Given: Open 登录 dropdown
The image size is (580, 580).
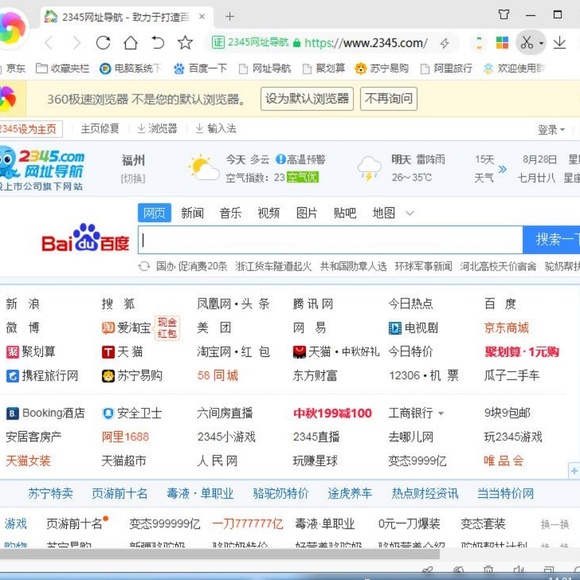Looking at the screenshot, I should (551, 130).
